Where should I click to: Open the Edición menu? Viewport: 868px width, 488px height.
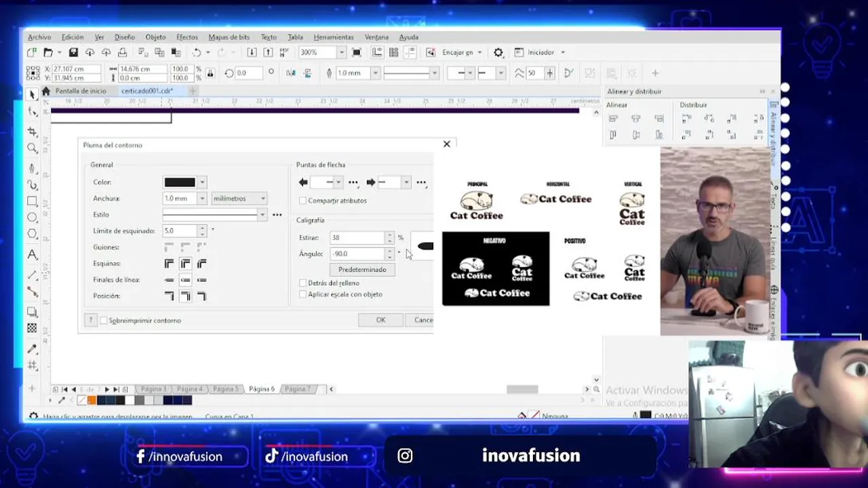point(73,37)
